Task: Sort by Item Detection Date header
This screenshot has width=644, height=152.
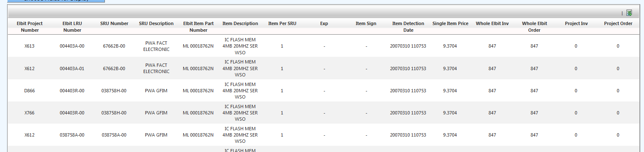Action: [408, 27]
